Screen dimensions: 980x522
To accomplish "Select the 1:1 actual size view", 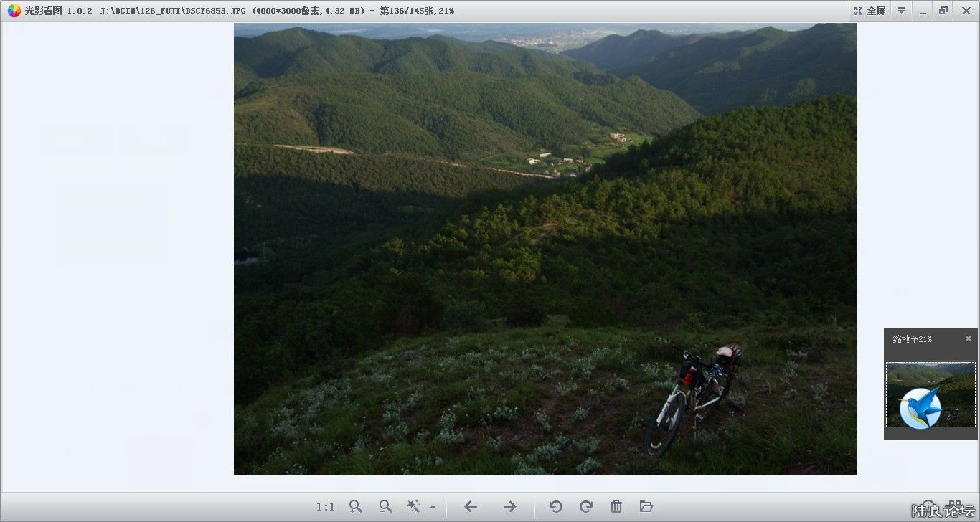I will [326, 506].
